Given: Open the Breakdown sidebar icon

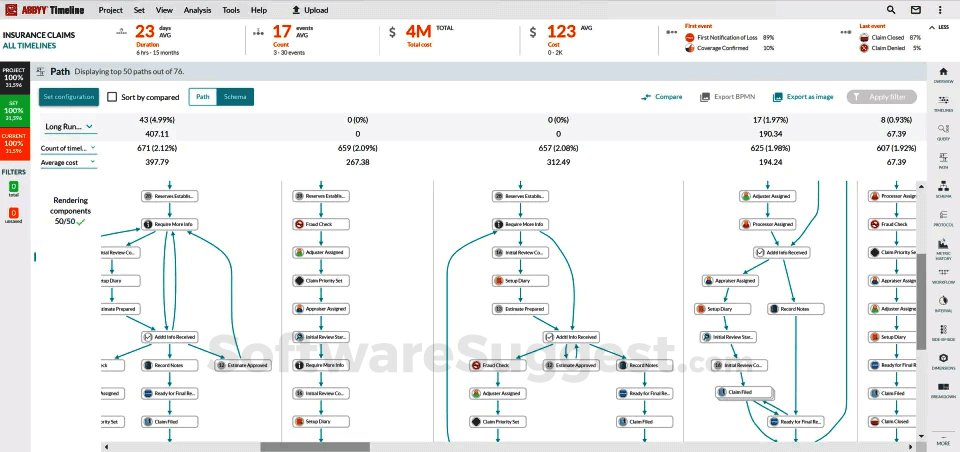Looking at the screenshot, I should [943, 390].
